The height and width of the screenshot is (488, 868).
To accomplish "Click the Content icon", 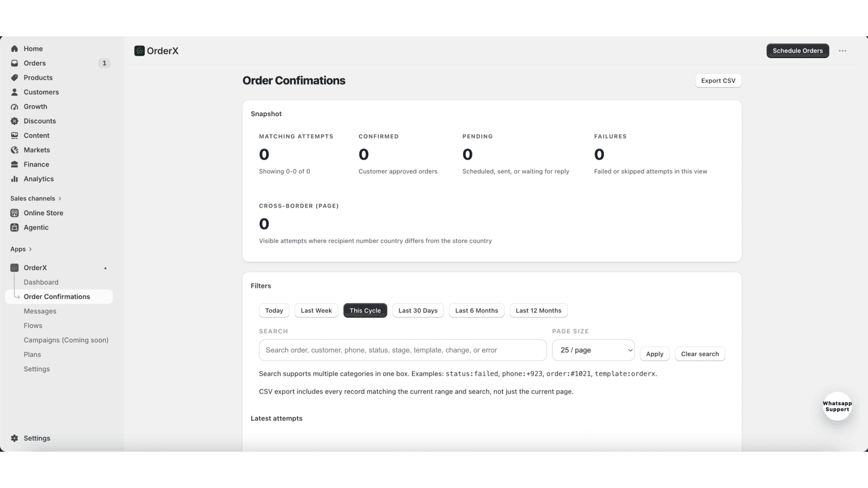I will 15,136.
